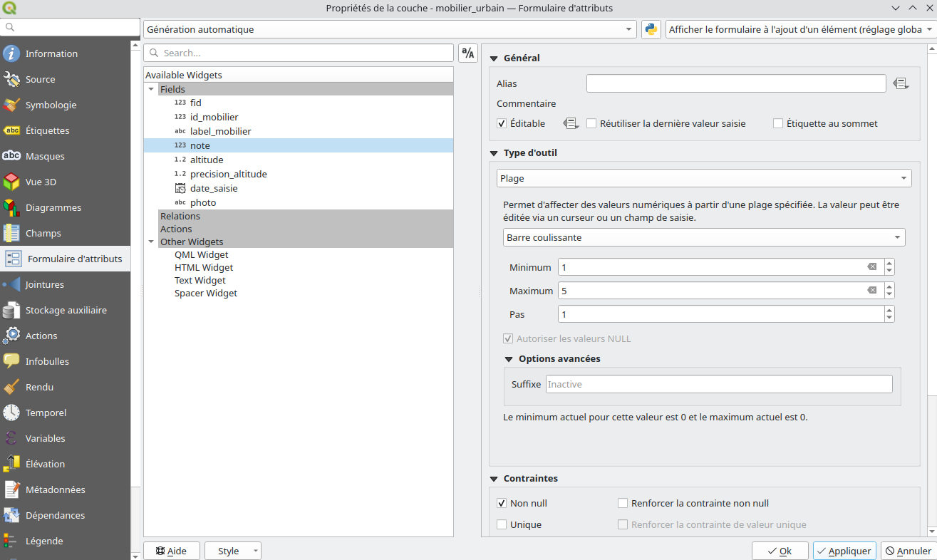The height and width of the screenshot is (560, 937).
Task: Click the show-aliases toggle icon next to search
Action: pos(467,53)
